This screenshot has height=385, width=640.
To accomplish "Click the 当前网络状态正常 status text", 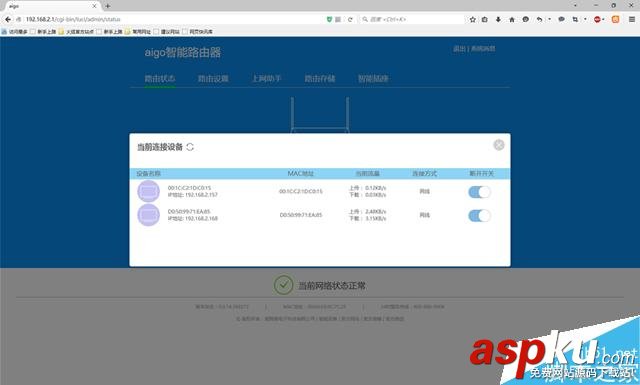I will pyautogui.click(x=331, y=285).
